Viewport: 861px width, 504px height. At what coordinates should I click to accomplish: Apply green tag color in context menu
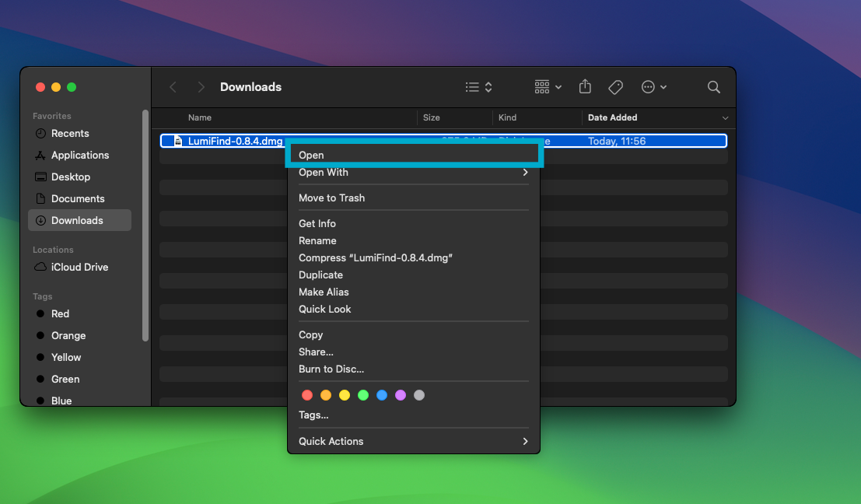[363, 395]
